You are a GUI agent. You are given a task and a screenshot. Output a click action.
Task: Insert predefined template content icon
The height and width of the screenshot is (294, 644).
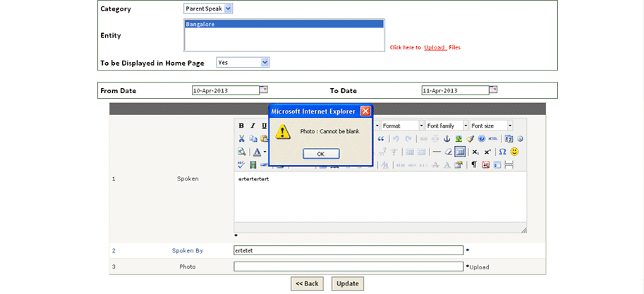click(497, 165)
